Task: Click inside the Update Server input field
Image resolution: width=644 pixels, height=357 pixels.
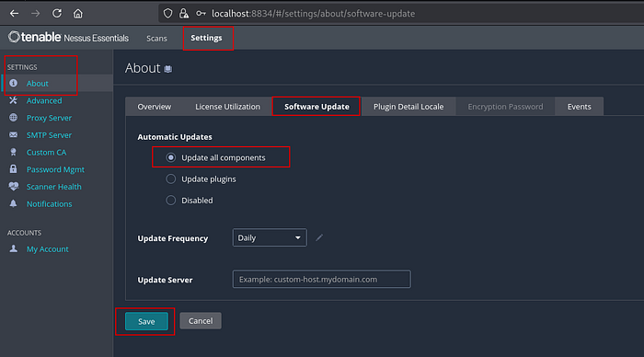Action: [322, 279]
